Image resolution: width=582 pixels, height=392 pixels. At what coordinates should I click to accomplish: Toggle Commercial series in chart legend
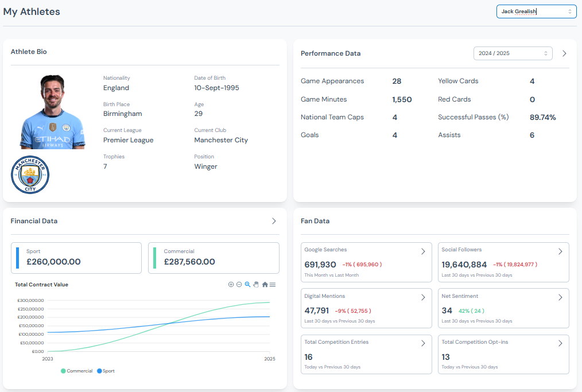(76, 371)
